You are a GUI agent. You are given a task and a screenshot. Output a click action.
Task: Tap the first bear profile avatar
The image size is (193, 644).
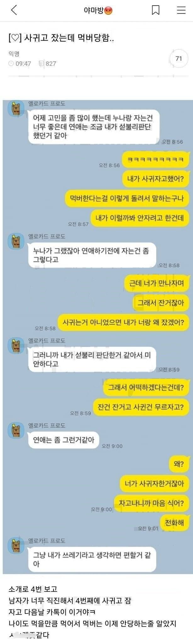(16, 108)
